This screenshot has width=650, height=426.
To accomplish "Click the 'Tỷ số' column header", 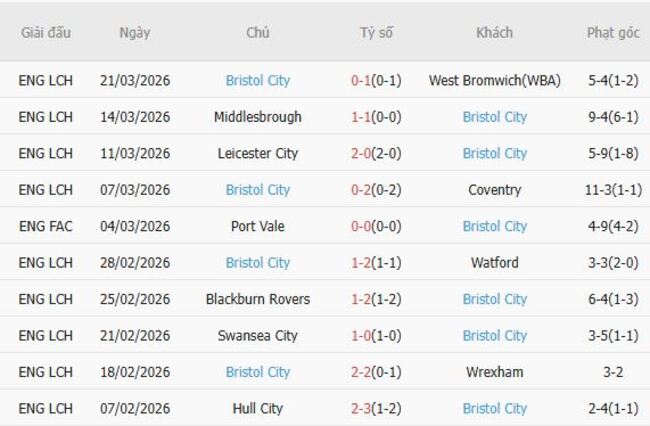I will 376,32.
